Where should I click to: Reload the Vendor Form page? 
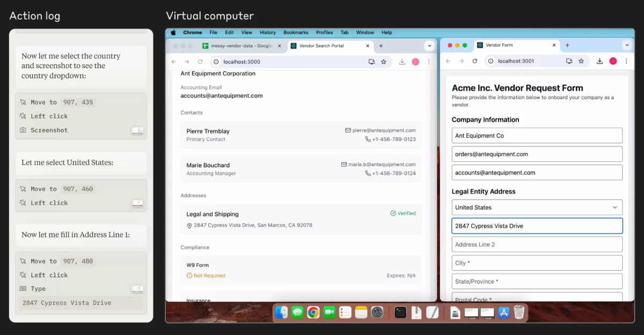click(475, 61)
